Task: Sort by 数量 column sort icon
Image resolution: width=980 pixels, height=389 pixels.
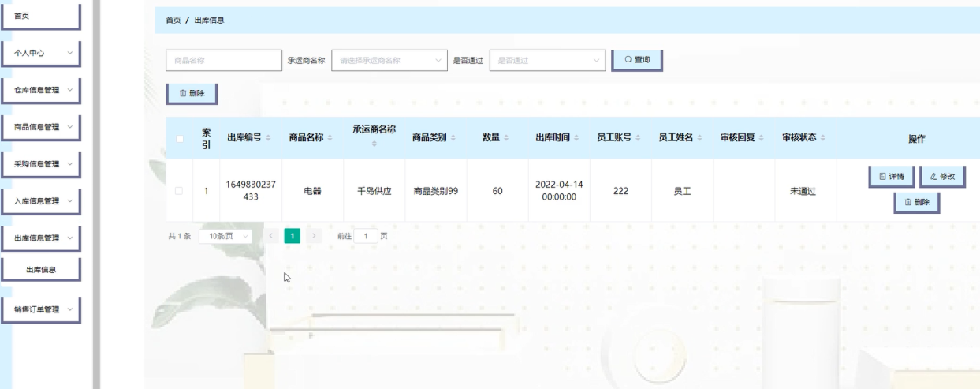Action: [x=505, y=138]
